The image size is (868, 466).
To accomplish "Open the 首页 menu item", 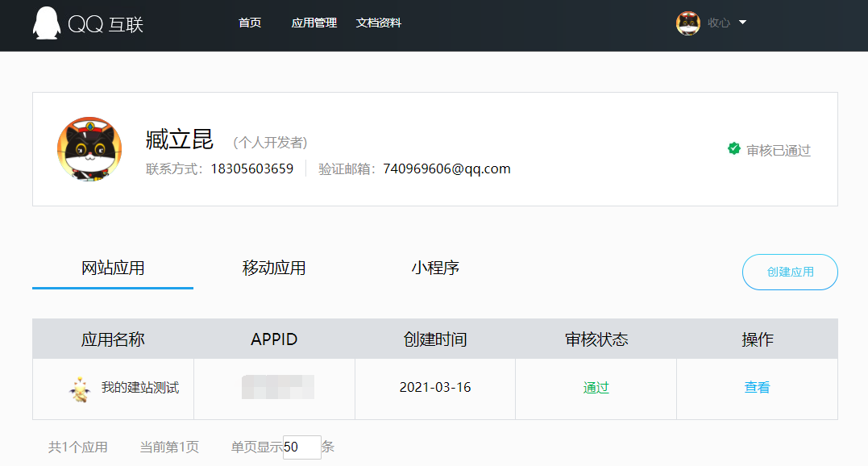I will coord(250,23).
